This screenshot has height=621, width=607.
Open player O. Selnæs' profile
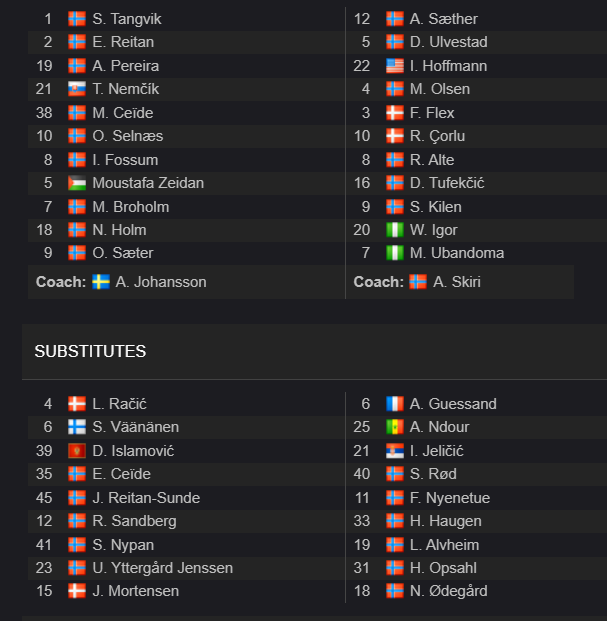[127, 136]
